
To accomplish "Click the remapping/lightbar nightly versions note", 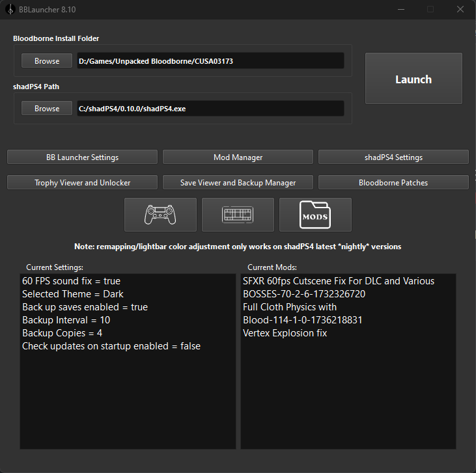I will pos(238,247).
